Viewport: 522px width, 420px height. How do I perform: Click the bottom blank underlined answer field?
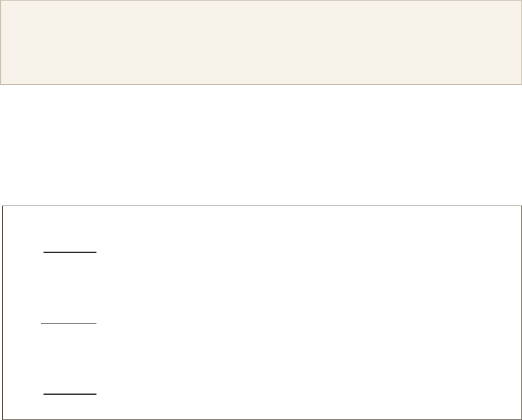tap(69, 389)
